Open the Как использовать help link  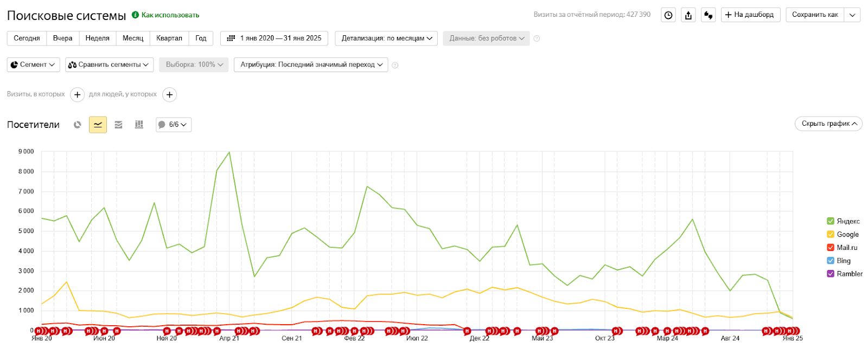[170, 15]
